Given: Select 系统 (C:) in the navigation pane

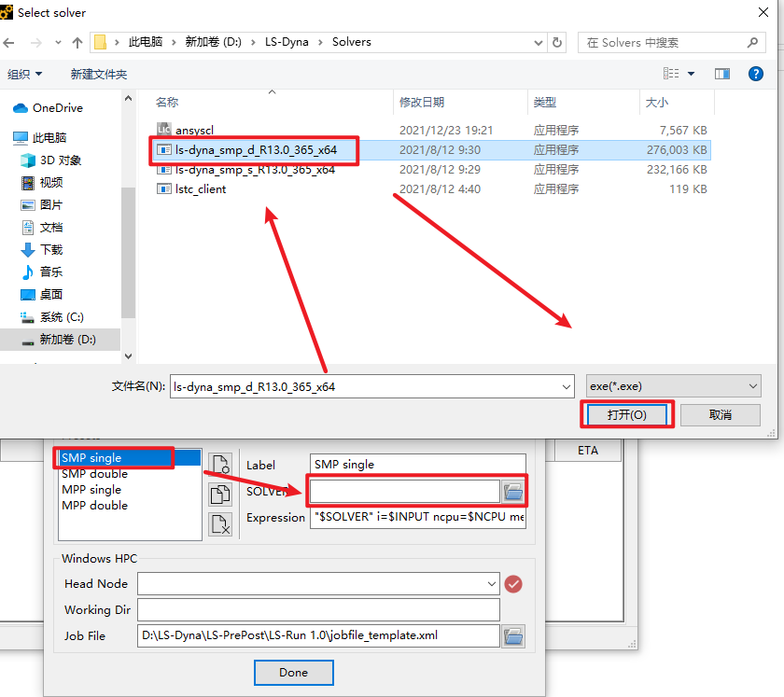Looking at the screenshot, I should click(62, 317).
